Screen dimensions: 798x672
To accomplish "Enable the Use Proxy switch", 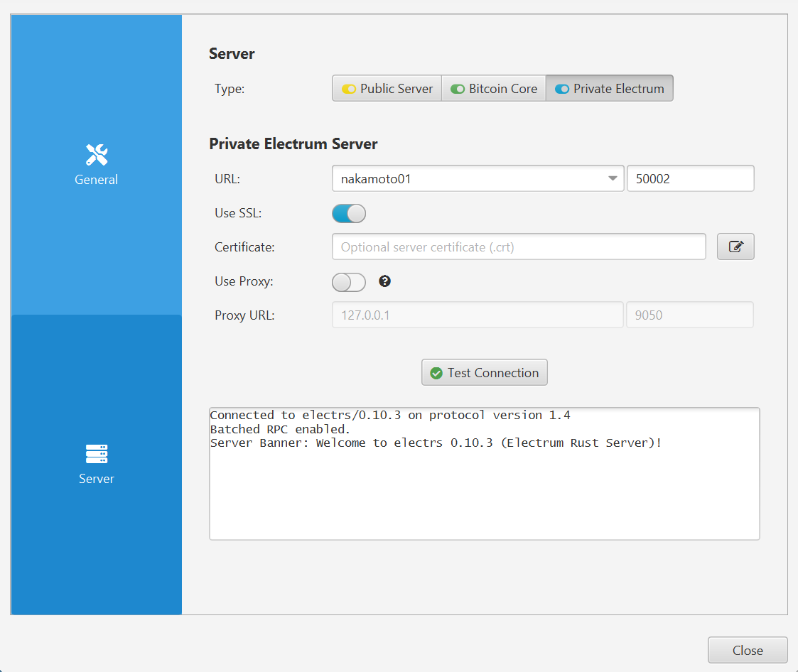I will click(349, 282).
